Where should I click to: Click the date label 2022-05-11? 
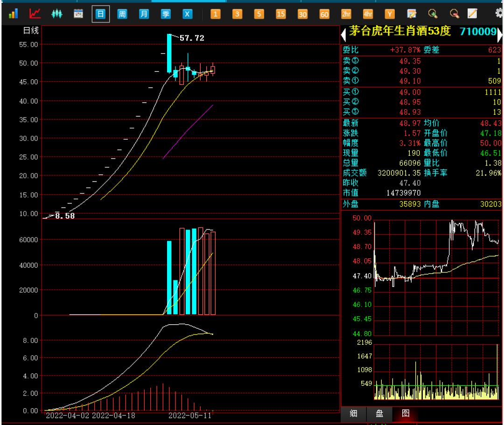point(189,416)
